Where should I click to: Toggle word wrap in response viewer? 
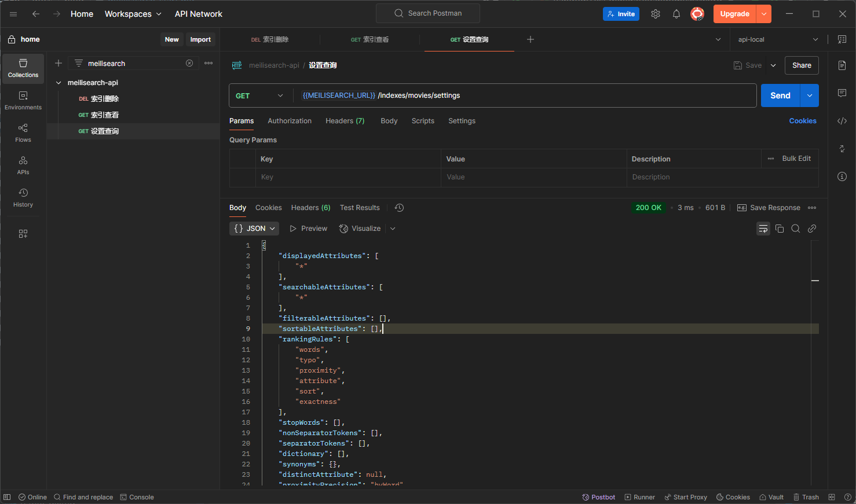[x=763, y=228]
